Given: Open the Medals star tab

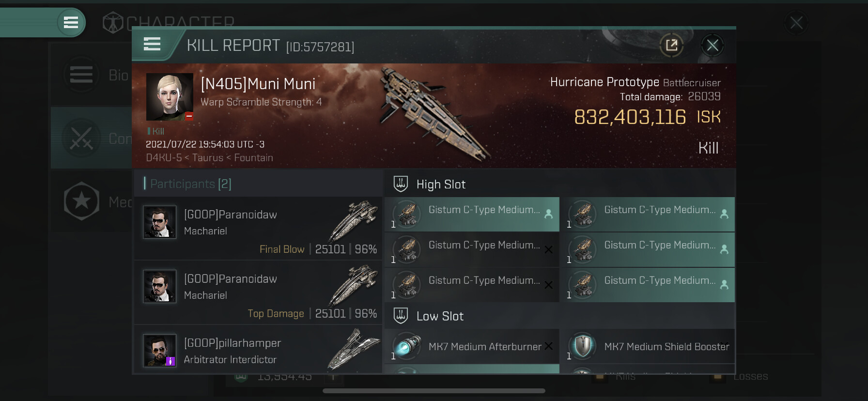Looking at the screenshot, I should (x=81, y=201).
